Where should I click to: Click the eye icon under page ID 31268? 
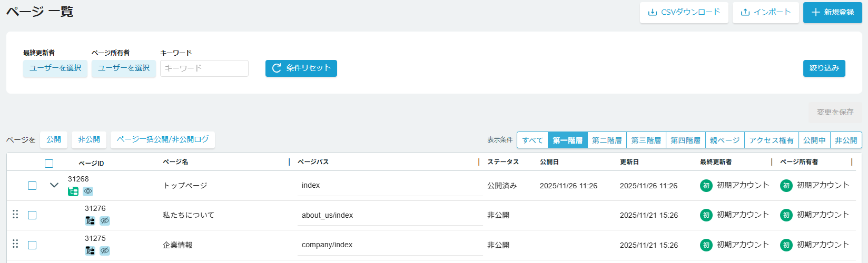pyautogui.click(x=88, y=191)
